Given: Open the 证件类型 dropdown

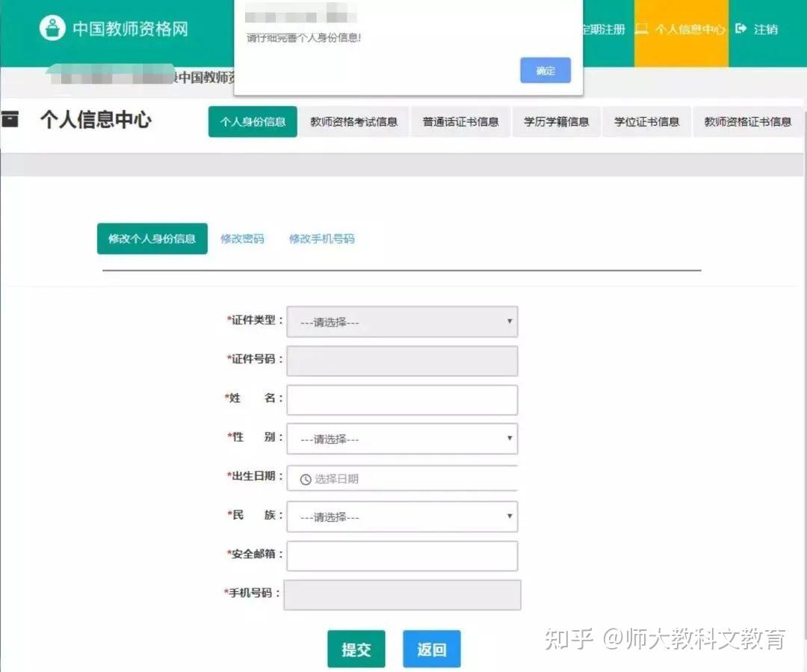Looking at the screenshot, I should pos(402,322).
